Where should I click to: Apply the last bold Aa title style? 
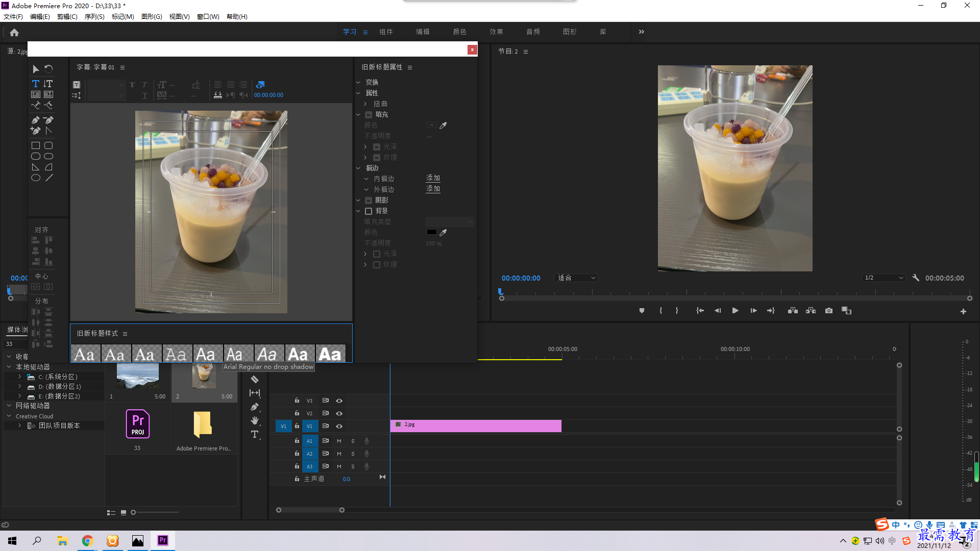coord(330,354)
